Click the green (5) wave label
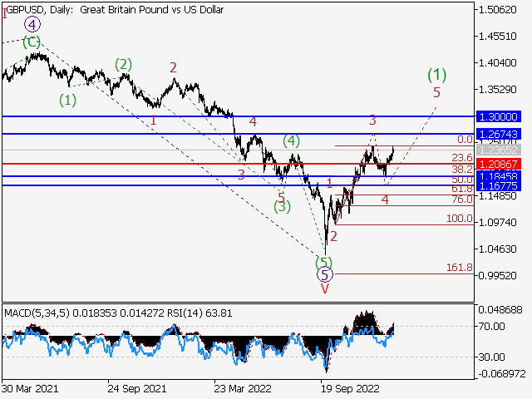Screen dimensions: 532x399 (323, 263)
